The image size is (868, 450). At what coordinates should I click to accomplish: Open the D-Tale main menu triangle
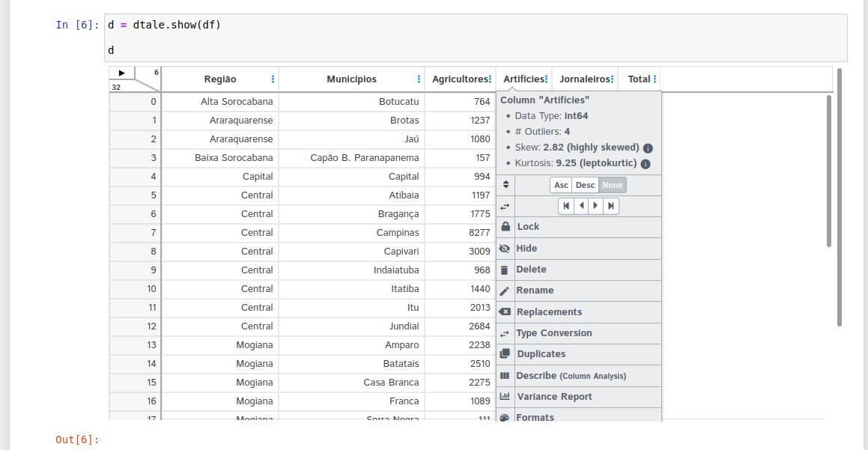point(122,73)
